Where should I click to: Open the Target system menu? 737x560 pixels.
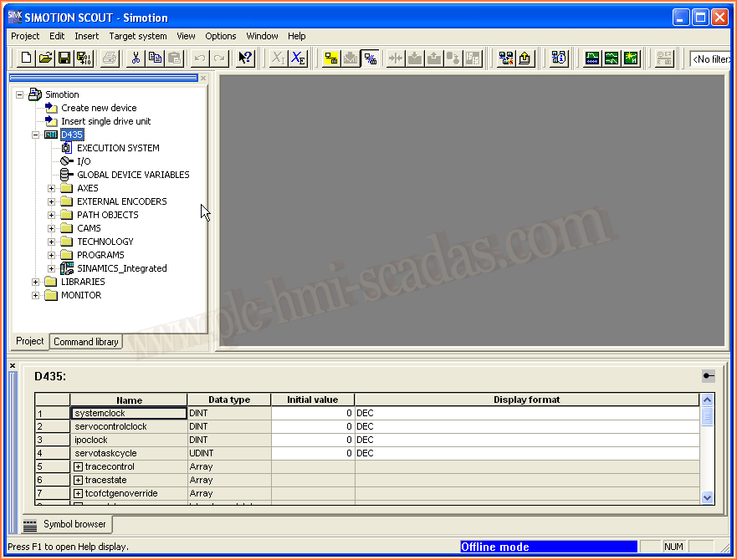tap(138, 36)
